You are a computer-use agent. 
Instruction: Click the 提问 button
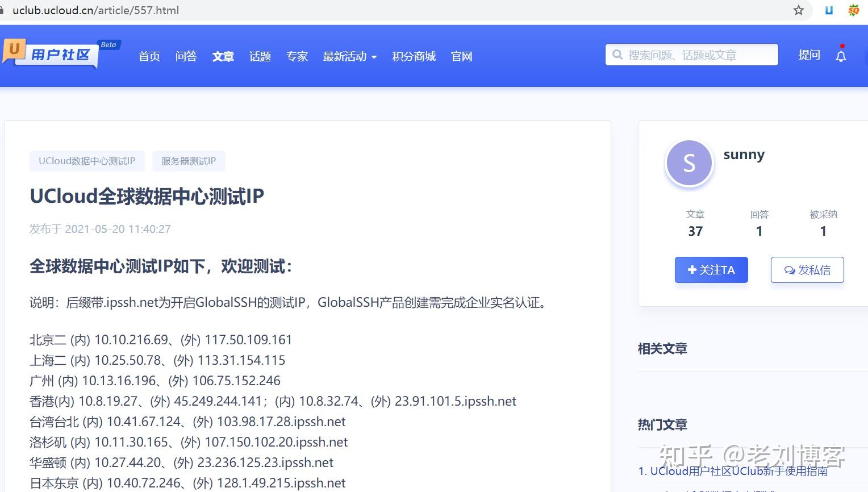click(x=809, y=55)
